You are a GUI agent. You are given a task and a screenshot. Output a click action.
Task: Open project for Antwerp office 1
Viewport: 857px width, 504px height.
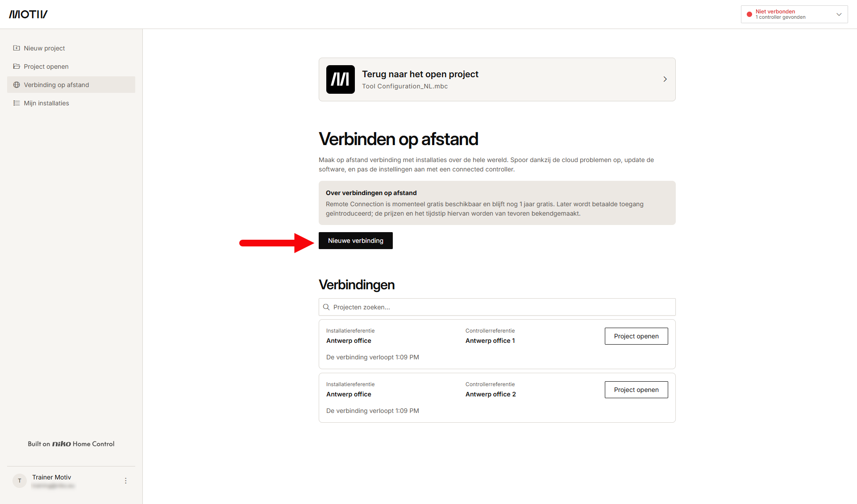click(x=636, y=336)
